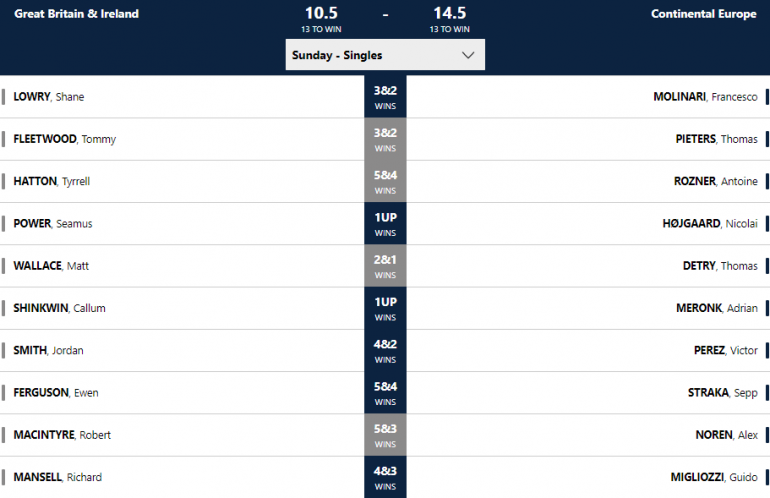The height and width of the screenshot is (498, 770).
Task: Open Power vs Højgaard 1UP result
Action: pyautogui.click(x=385, y=223)
